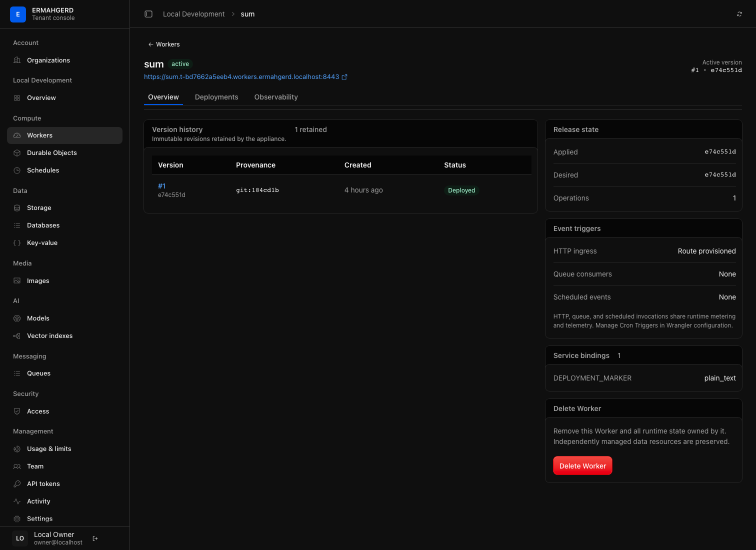756x550 pixels.
Task: Click the Usage & limits gauge icon
Action: coord(17,449)
